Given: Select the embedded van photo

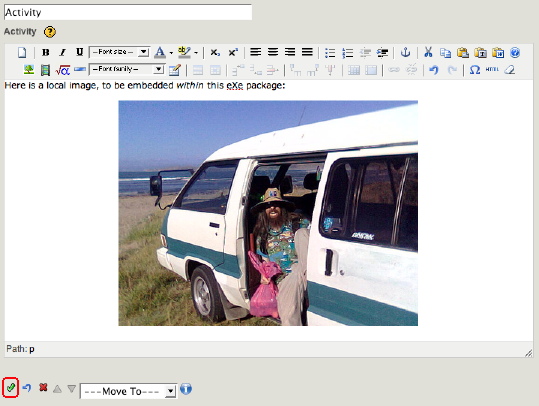Looking at the screenshot, I should pos(268,213).
